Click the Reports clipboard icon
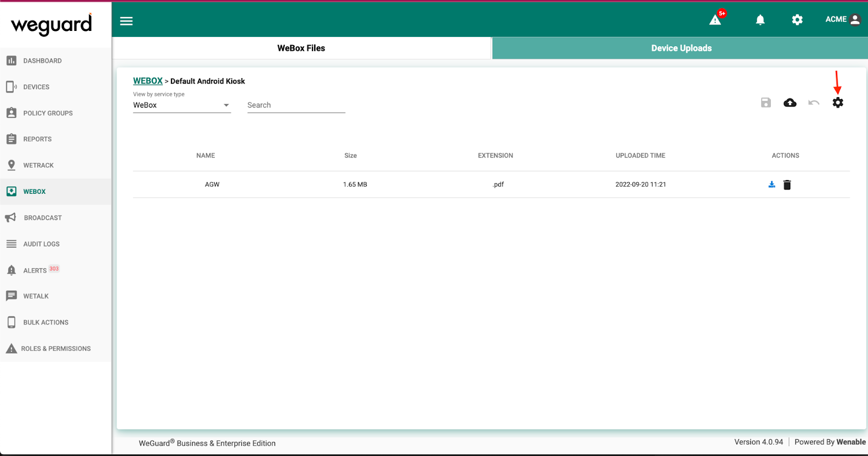The width and height of the screenshot is (868, 456). click(x=11, y=139)
